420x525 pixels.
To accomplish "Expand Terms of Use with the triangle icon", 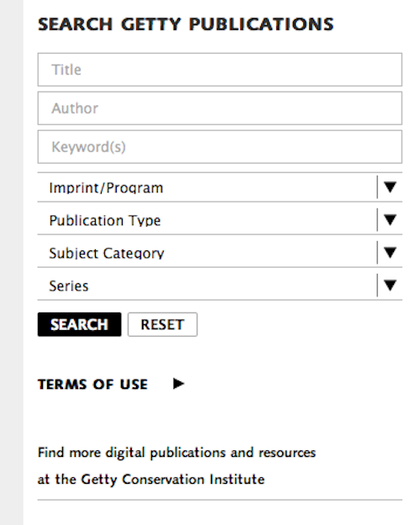I will click(179, 384).
